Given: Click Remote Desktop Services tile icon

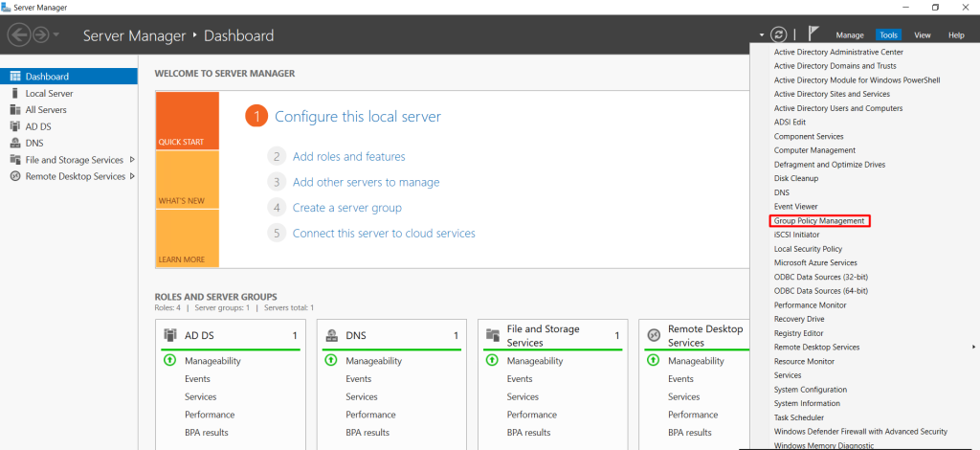Looking at the screenshot, I should (x=655, y=335).
